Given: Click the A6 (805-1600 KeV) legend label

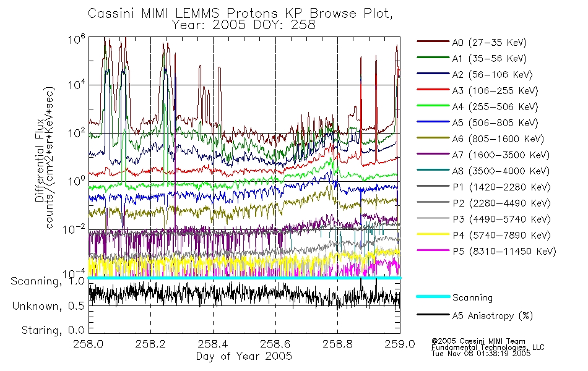Looking at the screenshot, I should [498, 139].
